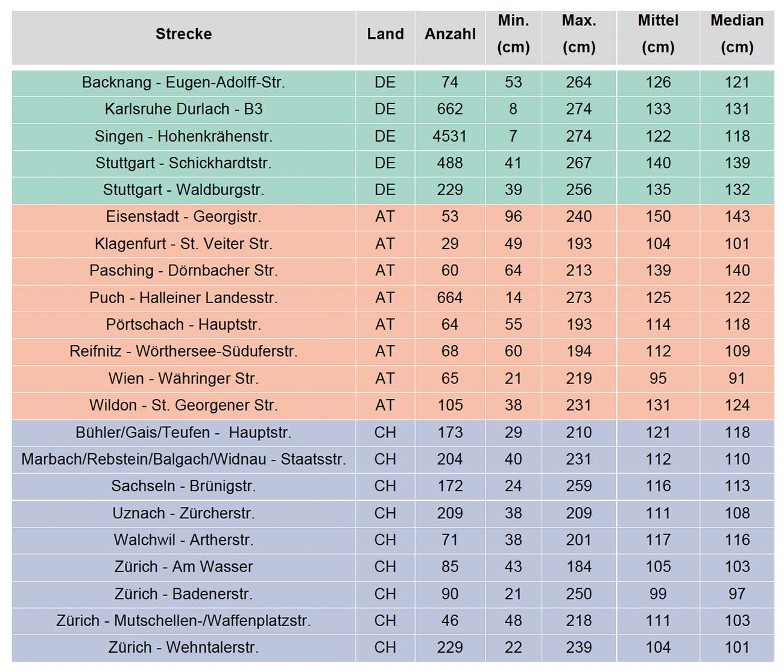Click the Land column header
This screenshot has height=672, width=784.
(385, 34)
